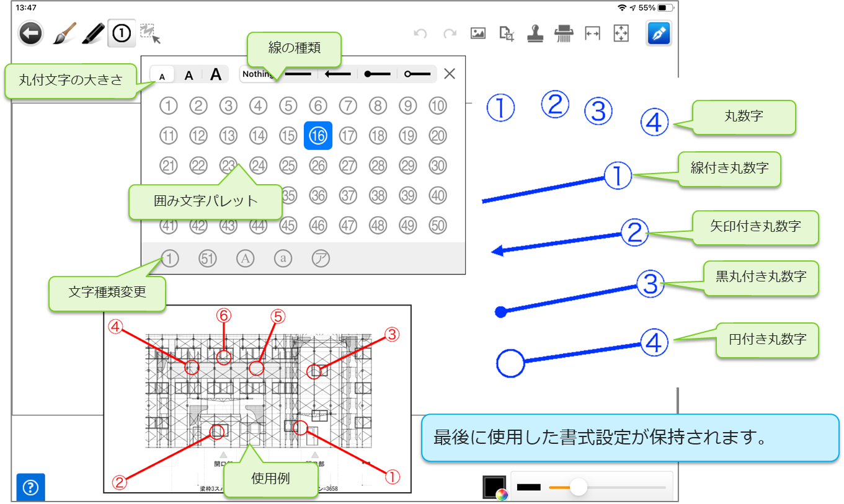844x504 pixels.
Task: Switch palette to circled katakana characters
Action: [321, 259]
